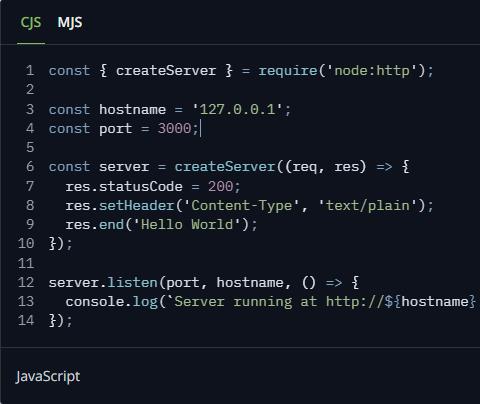This screenshot has height=404, width=480.
Task: Click the 3000 port number value
Action: (174, 128)
